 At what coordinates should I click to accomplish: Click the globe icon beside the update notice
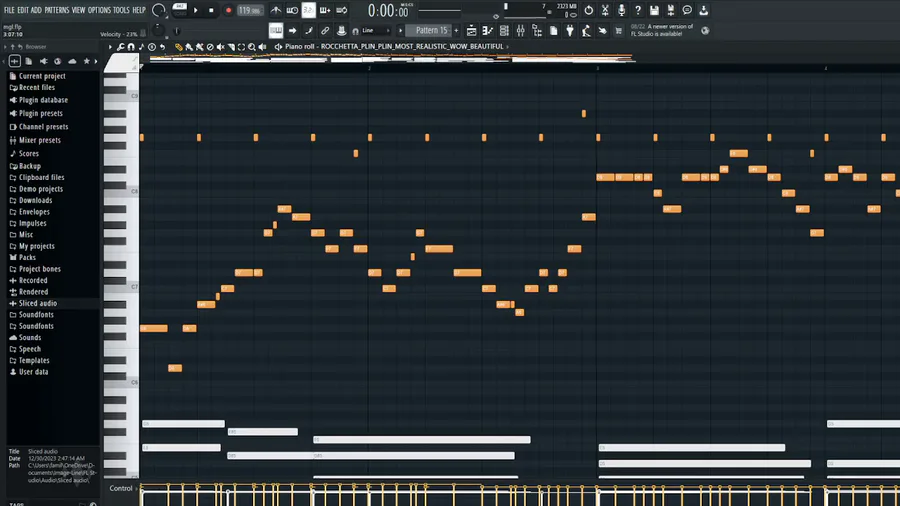[x=705, y=30]
